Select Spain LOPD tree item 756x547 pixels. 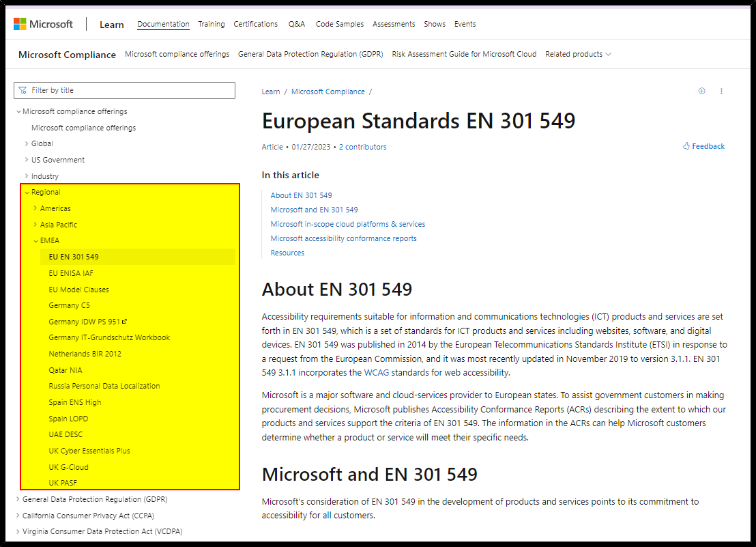coord(68,419)
